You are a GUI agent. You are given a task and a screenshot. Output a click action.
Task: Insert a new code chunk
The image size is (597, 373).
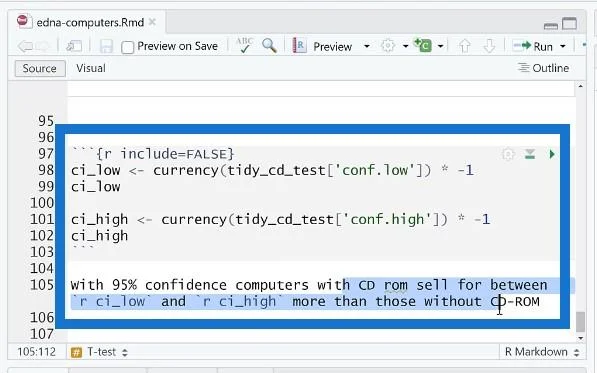click(x=423, y=45)
